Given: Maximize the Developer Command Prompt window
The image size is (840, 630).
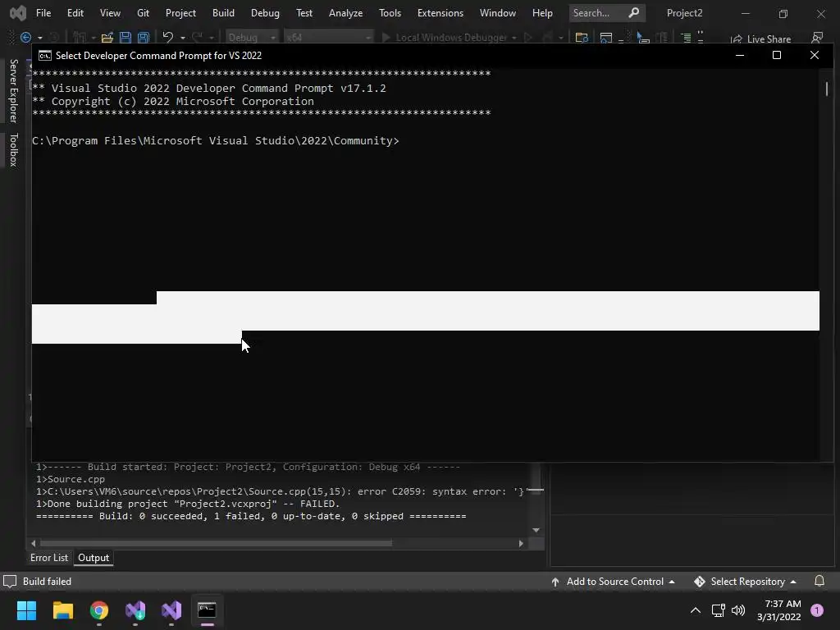Looking at the screenshot, I should [x=776, y=55].
